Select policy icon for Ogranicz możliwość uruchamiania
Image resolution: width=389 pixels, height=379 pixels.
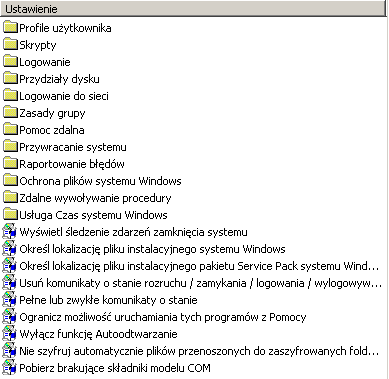pyautogui.click(x=10, y=316)
